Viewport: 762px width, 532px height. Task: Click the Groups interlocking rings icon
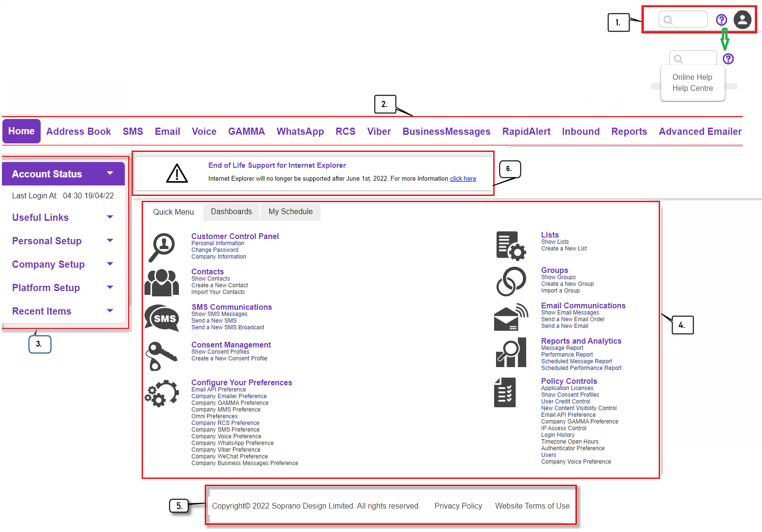click(511, 281)
